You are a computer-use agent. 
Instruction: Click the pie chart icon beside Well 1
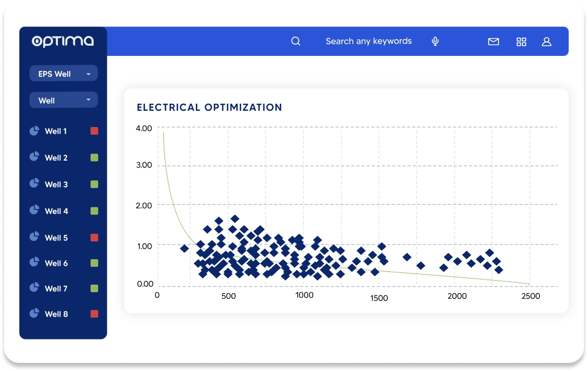pos(34,131)
